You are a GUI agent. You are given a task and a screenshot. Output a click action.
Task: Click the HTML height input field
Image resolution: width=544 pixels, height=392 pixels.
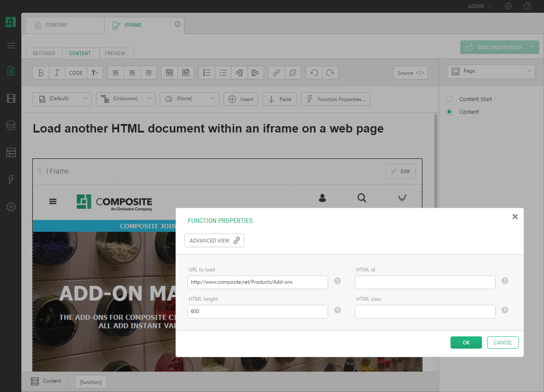pos(258,311)
